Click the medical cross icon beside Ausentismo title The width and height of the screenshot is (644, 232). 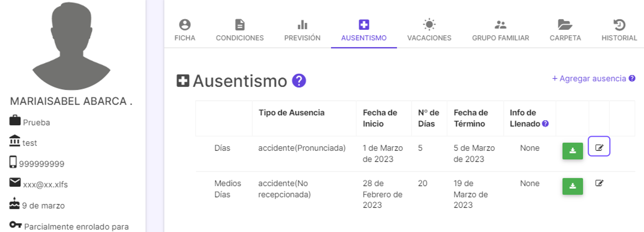click(x=183, y=81)
